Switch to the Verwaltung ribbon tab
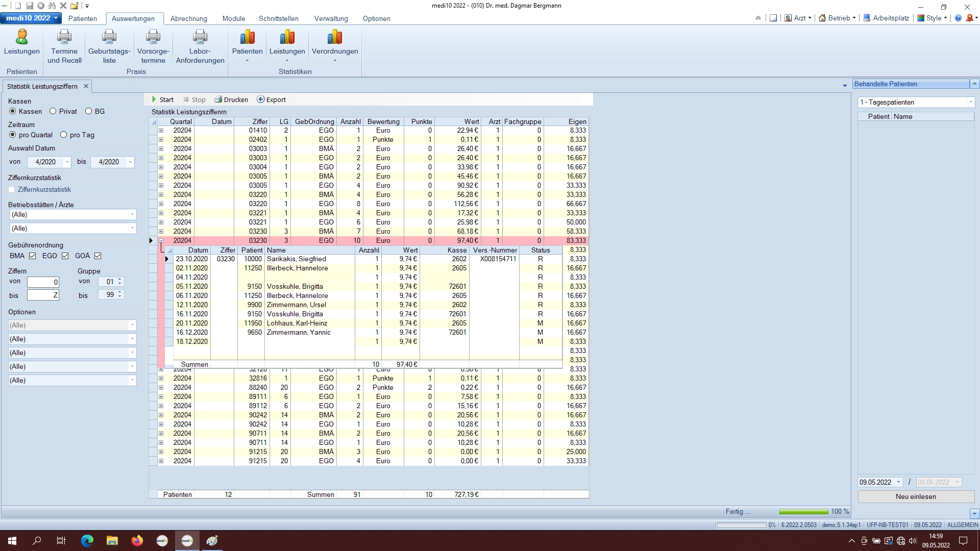Image resolution: width=980 pixels, height=551 pixels. 331,18
